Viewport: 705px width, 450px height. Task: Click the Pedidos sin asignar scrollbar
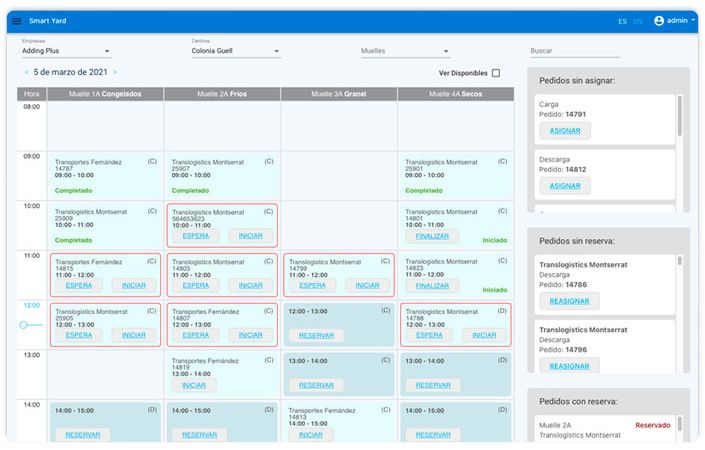pos(680,116)
